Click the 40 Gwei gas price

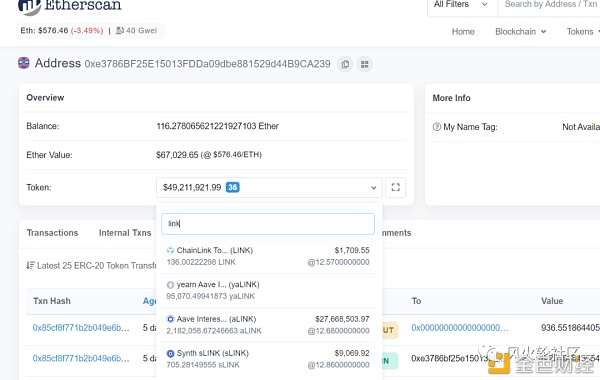(141, 31)
